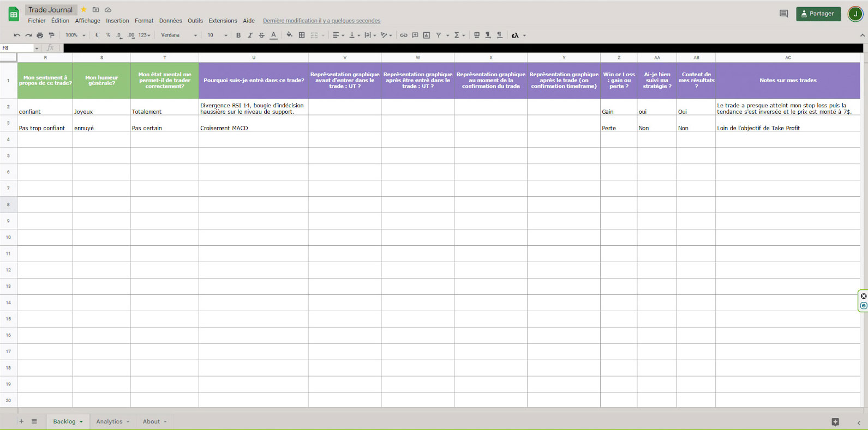Star the Trade Journal document
The image size is (868, 430).
tap(84, 10)
